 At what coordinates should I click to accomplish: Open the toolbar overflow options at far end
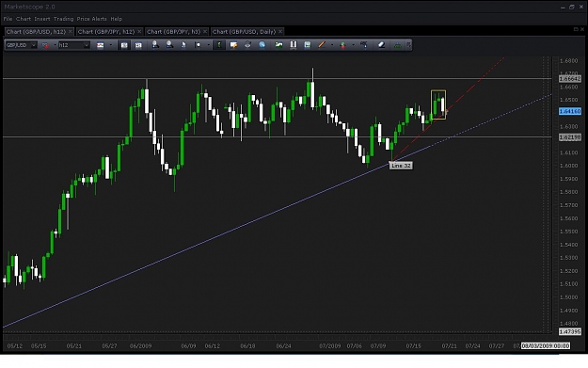[408, 45]
